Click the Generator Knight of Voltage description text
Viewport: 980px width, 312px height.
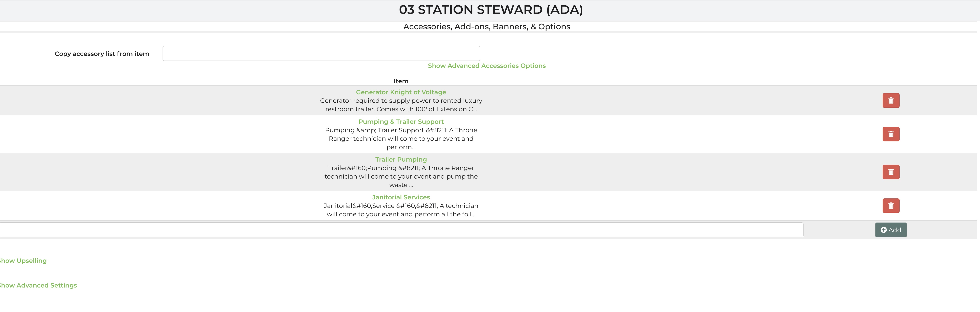[401, 105]
